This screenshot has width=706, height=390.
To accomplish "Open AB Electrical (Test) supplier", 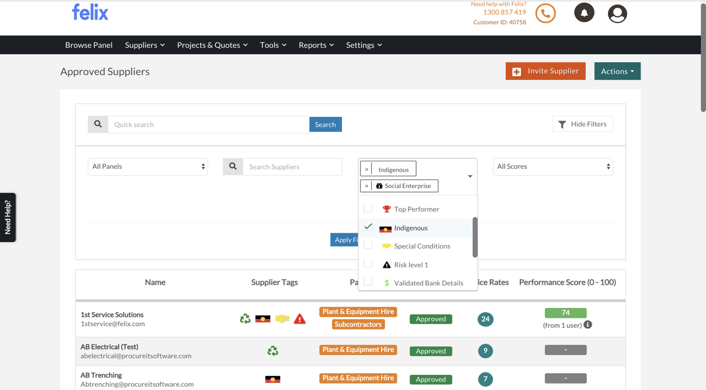I will pos(109,347).
